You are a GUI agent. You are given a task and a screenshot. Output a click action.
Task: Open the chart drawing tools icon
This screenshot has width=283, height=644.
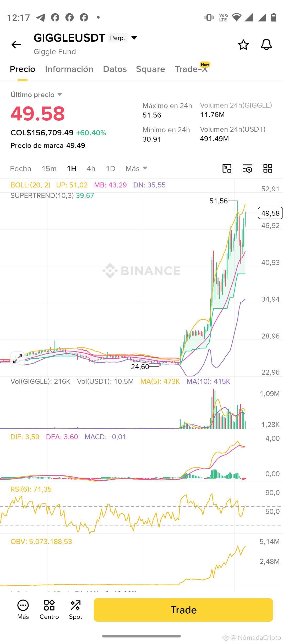(227, 168)
